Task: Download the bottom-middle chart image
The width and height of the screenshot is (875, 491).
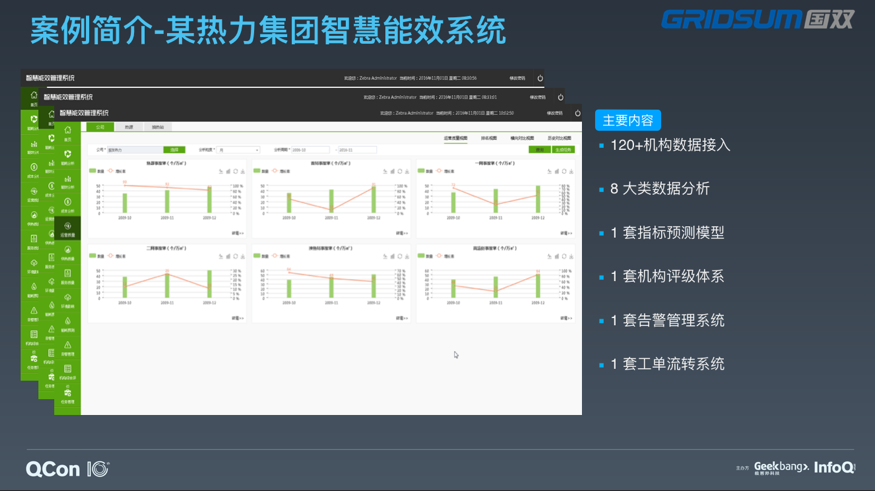Action: pyautogui.click(x=407, y=256)
